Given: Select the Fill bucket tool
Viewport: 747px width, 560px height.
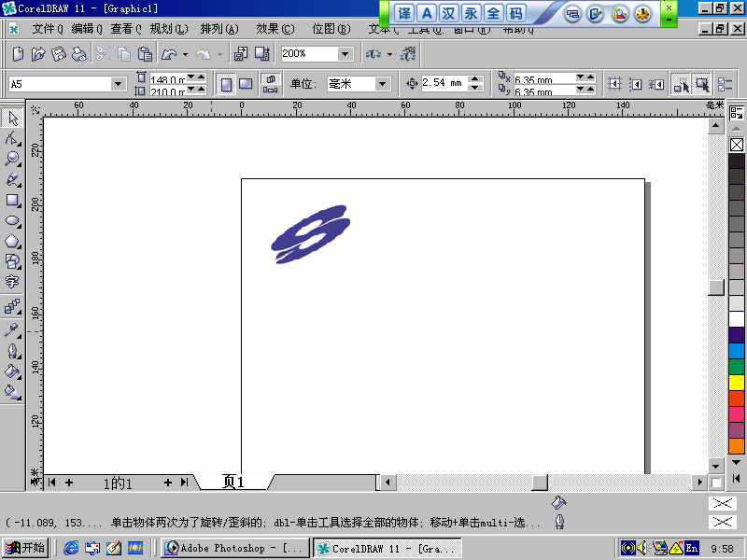Looking at the screenshot, I should tap(12, 371).
